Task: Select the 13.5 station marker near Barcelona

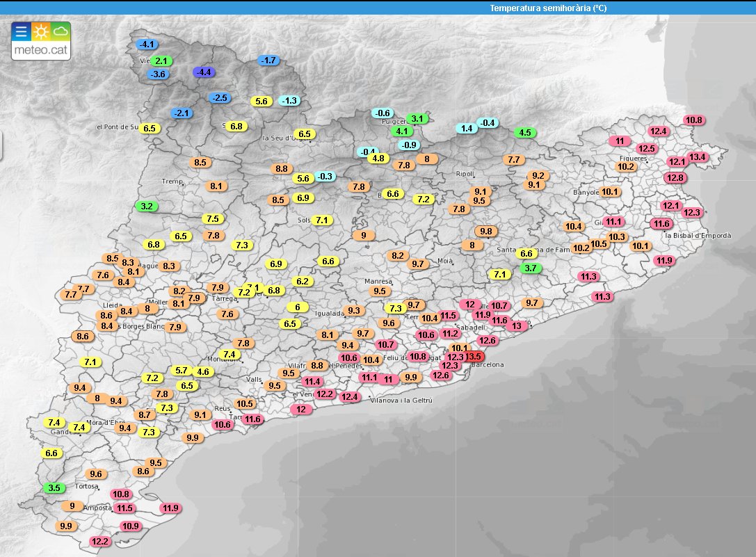Action: 474,357
